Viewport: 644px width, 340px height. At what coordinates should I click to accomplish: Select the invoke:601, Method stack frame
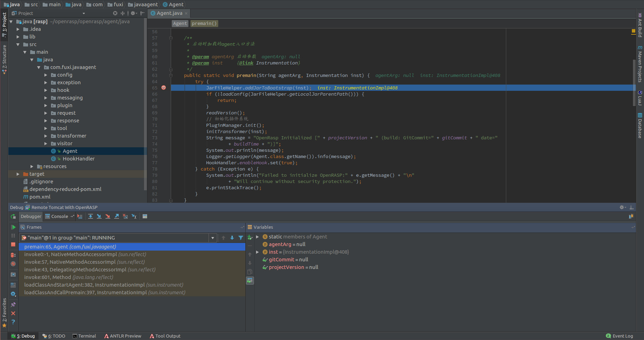coord(69,277)
